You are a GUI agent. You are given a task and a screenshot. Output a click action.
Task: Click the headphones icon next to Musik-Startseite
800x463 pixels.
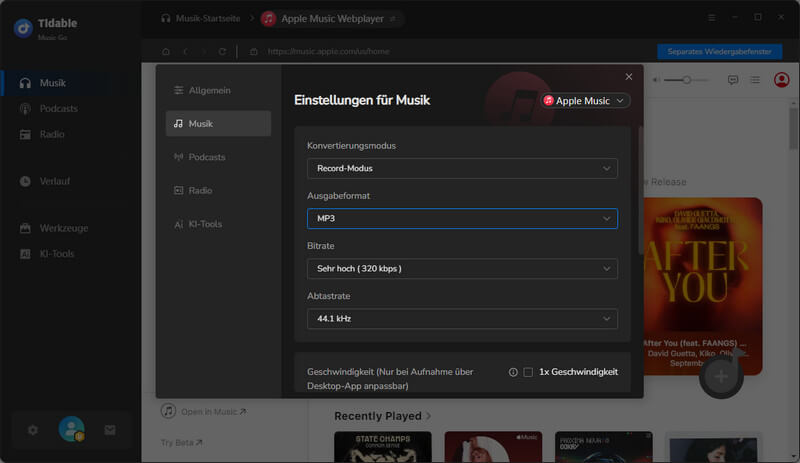[165, 18]
